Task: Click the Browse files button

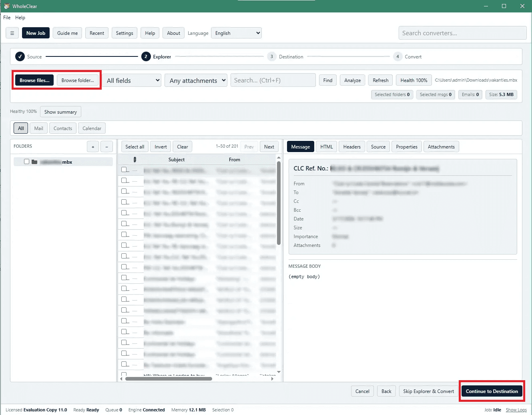Action: click(34, 80)
